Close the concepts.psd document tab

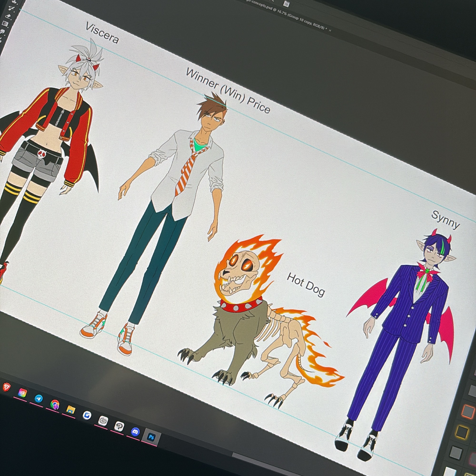click(330, 30)
